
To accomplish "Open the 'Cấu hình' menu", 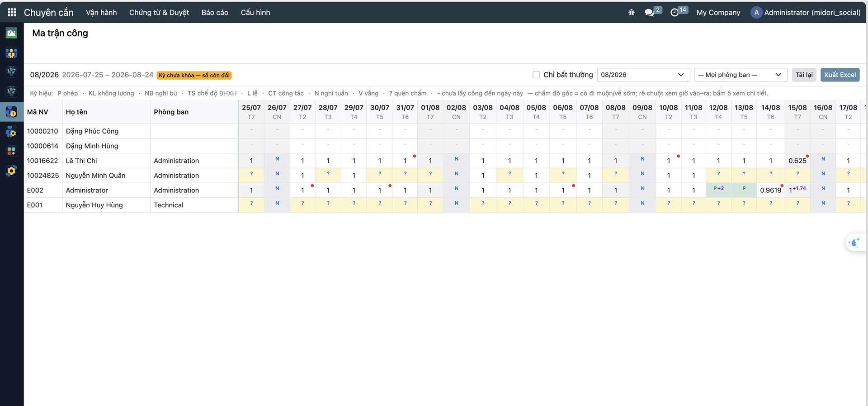I will (255, 13).
